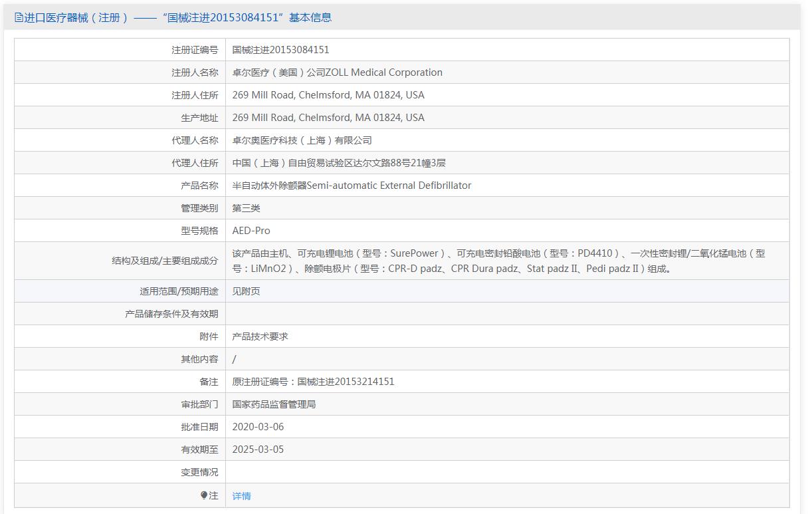812x514 pixels.
Task: Select the 见附页 value
Action: pos(246,291)
